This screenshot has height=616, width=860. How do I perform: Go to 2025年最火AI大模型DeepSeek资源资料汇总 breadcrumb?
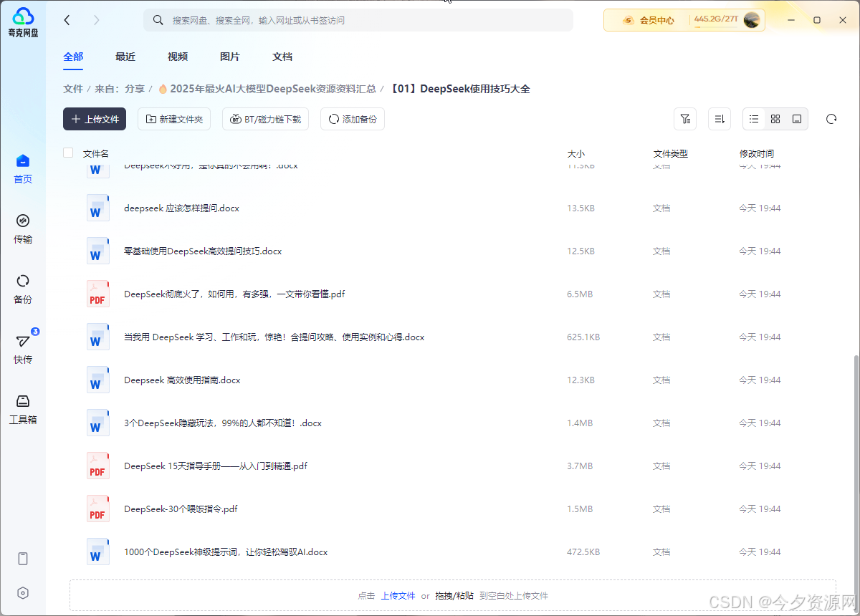tap(267, 89)
